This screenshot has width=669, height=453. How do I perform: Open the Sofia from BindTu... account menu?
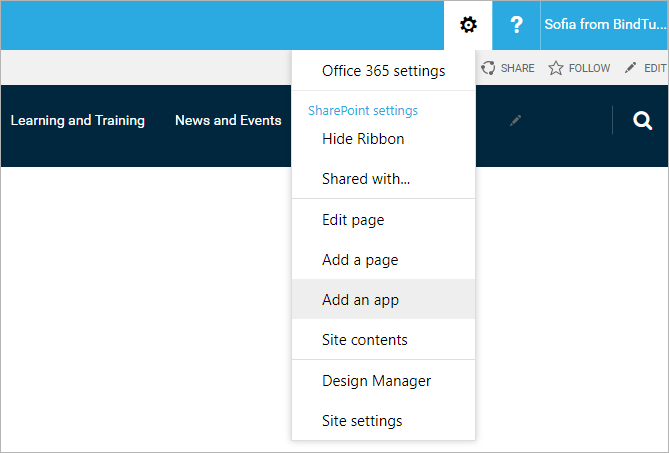tap(604, 25)
